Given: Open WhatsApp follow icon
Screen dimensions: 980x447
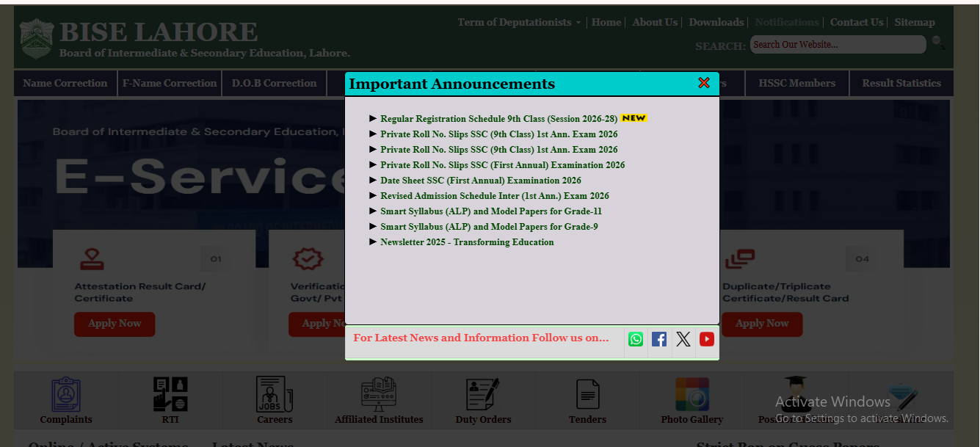Looking at the screenshot, I should [x=636, y=339].
